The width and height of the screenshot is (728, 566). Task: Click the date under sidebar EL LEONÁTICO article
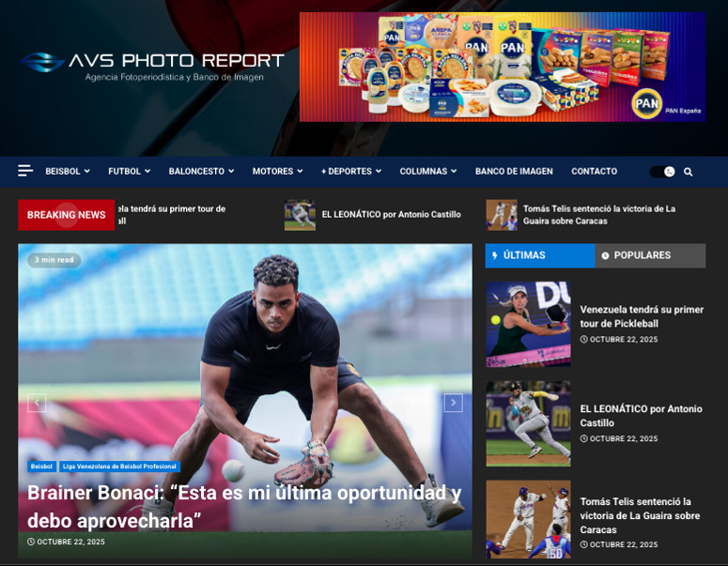point(619,438)
